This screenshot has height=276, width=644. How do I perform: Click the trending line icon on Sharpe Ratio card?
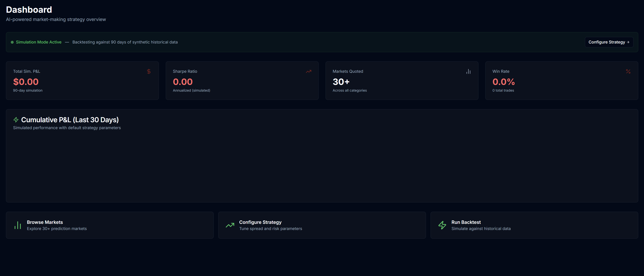(x=308, y=71)
